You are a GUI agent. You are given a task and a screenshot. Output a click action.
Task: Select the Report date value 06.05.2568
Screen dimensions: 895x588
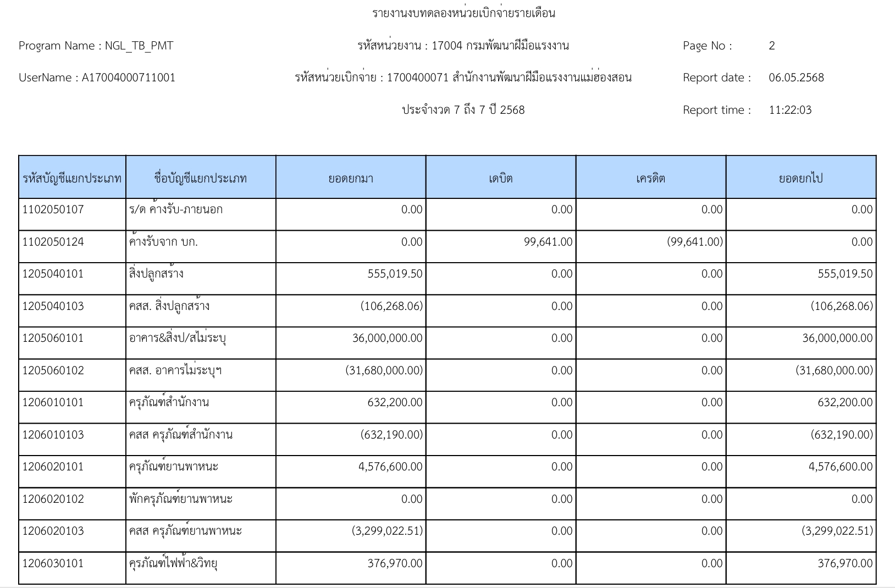(x=796, y=77)
